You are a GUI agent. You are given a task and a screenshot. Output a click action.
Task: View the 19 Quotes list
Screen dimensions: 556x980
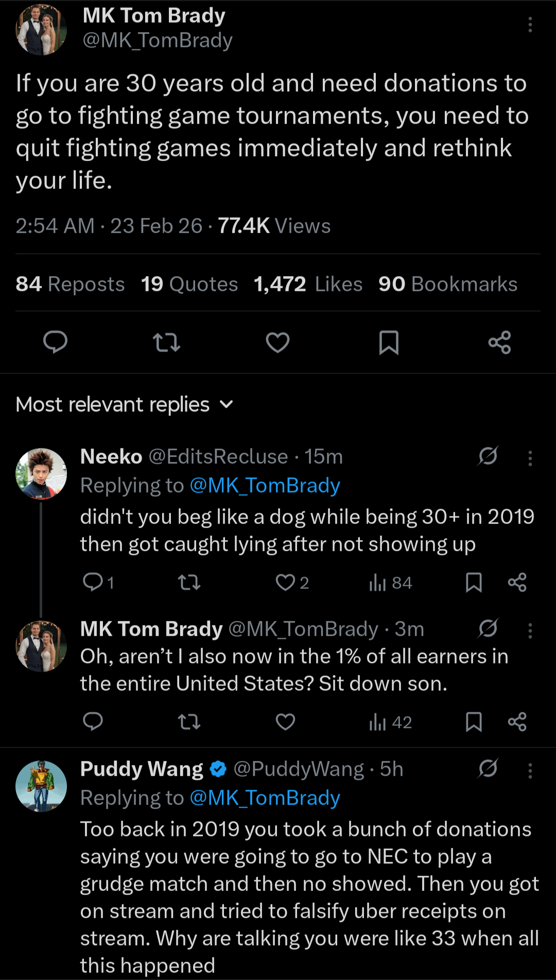point(189,284)
